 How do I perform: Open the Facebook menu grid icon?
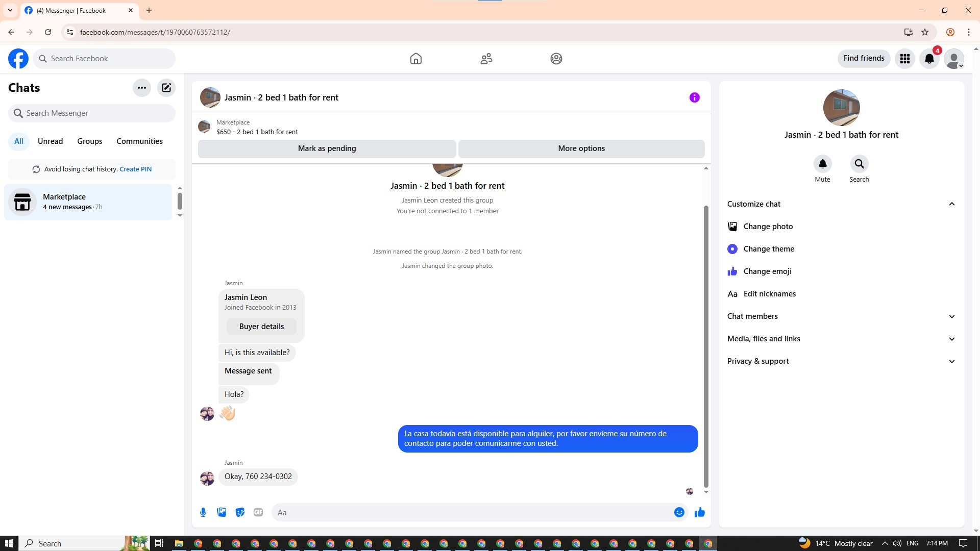[905, 59]
